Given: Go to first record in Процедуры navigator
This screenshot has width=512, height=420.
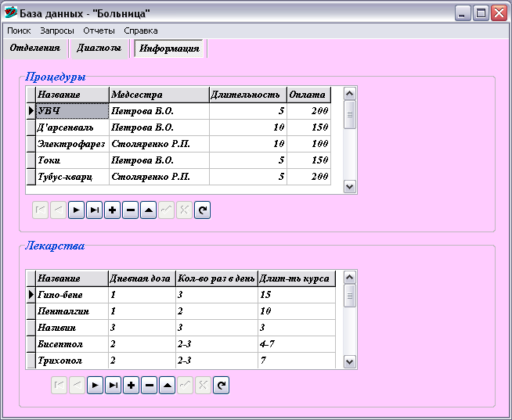Looking at the screenshot, I should pyautogui.click(x=41, y=210).
